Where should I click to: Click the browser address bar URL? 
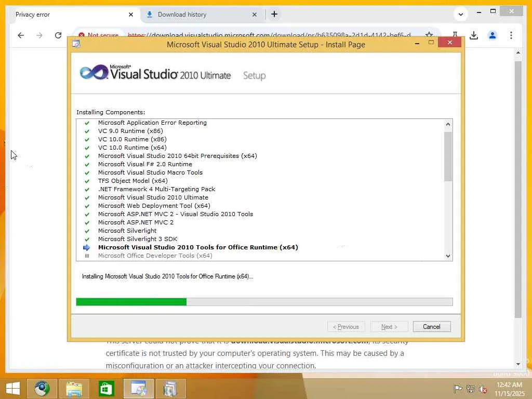point(269,35)
